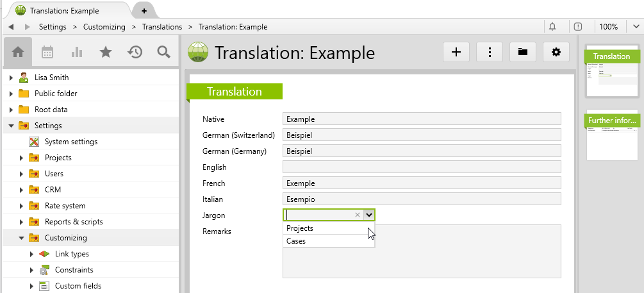The image size is (644, 293).
Task: Click the folder icon button in header
Action: tap(523, 53)
